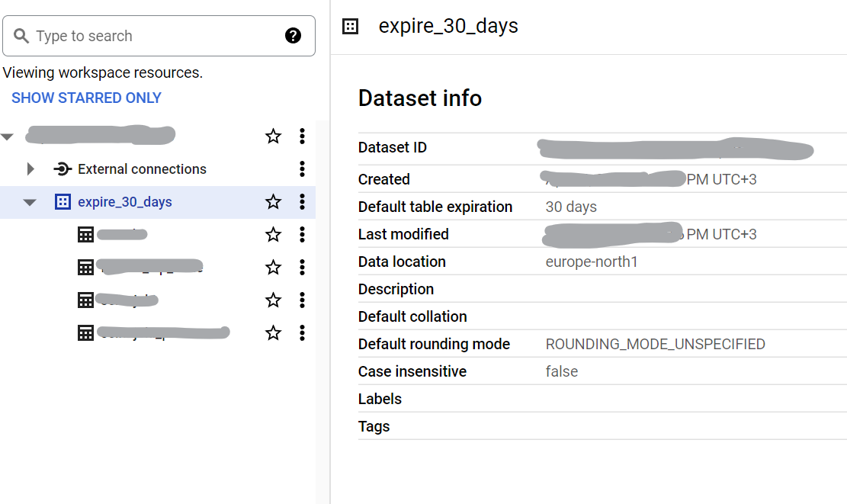
Task: Click the 'Data location' field label
Action: point(402,262)
